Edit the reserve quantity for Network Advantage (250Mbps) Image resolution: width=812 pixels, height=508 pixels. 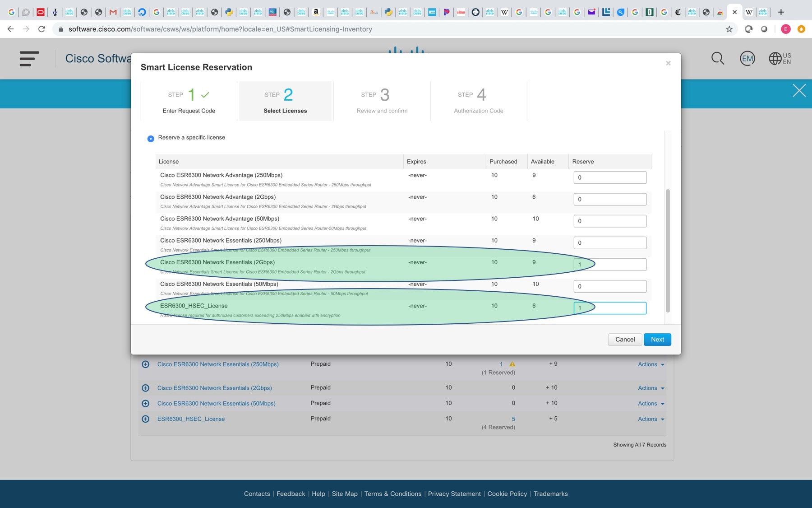point(610,177)
